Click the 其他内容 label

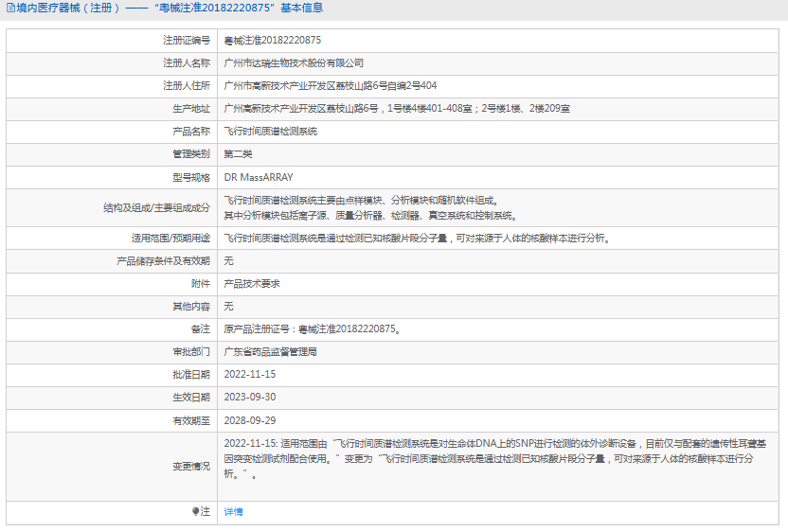tap(191, 307)
